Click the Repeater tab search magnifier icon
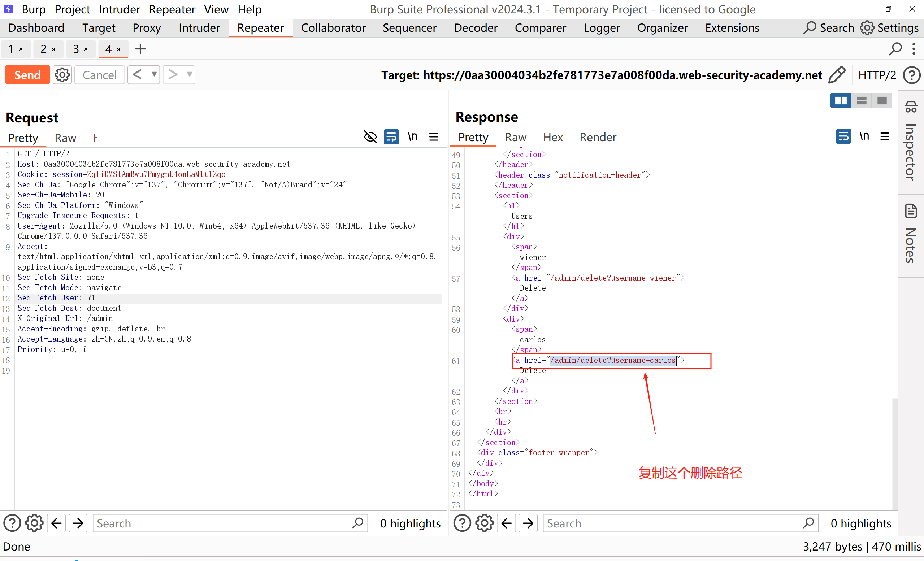 (895, 49)
